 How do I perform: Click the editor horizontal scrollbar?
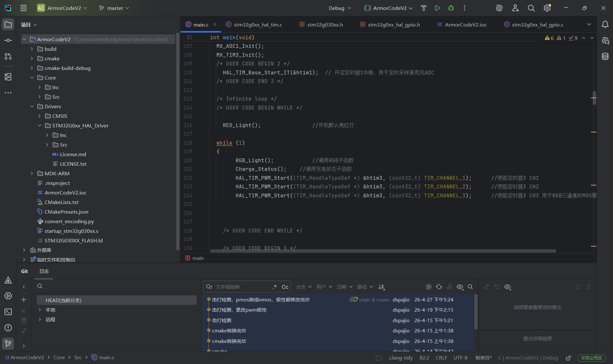point(383,251)
